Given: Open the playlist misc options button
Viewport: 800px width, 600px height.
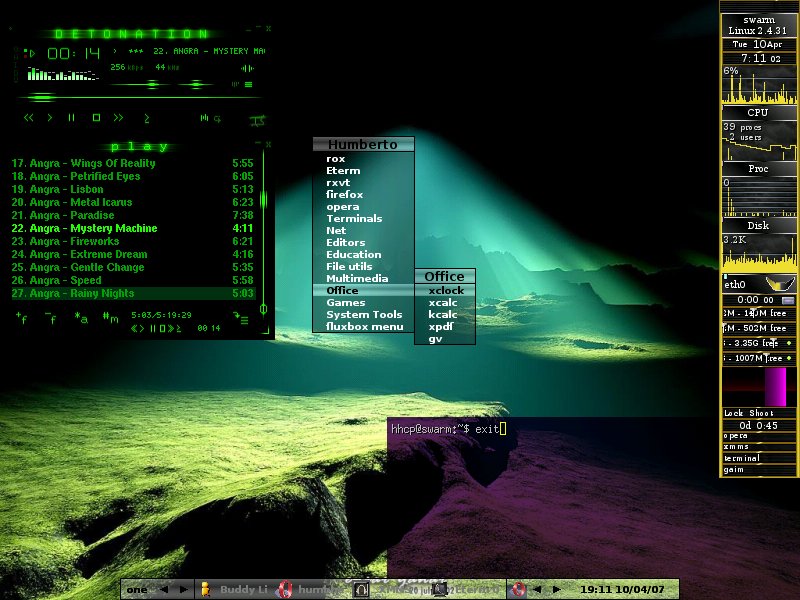Looking at the screenshot, I should 110,317.
